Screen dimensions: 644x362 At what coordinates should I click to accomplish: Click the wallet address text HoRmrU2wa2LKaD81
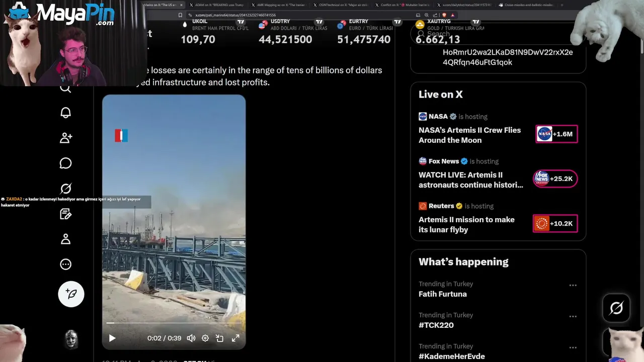[x=508, y=57]
